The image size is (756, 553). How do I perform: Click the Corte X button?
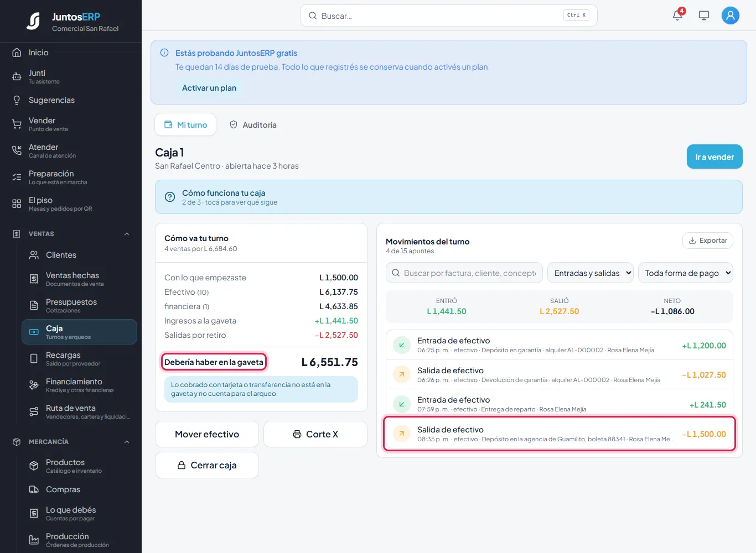coord(315,434)
